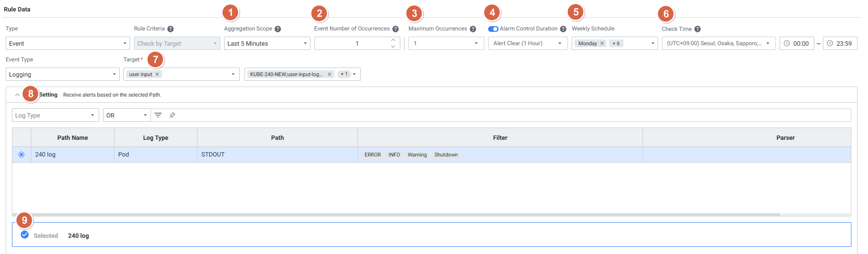This screenshot has width=868, height=254.
Task: Collapse the Setting section chevron
Action: click(x=17, y=95)
